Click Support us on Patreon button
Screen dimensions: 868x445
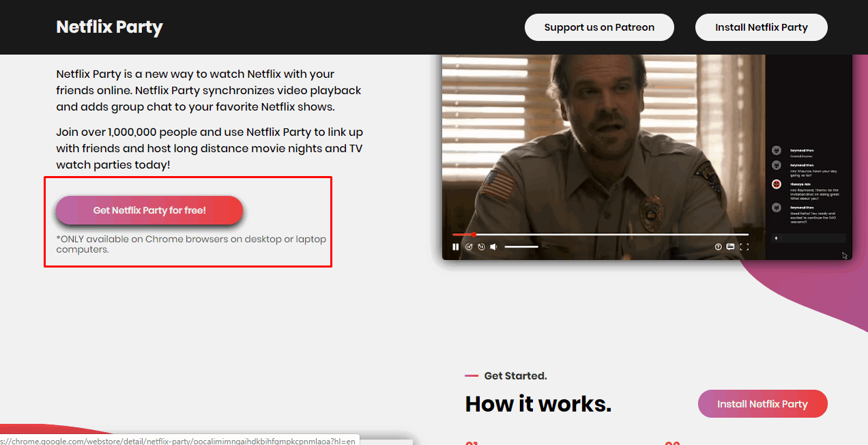point(599,27)
